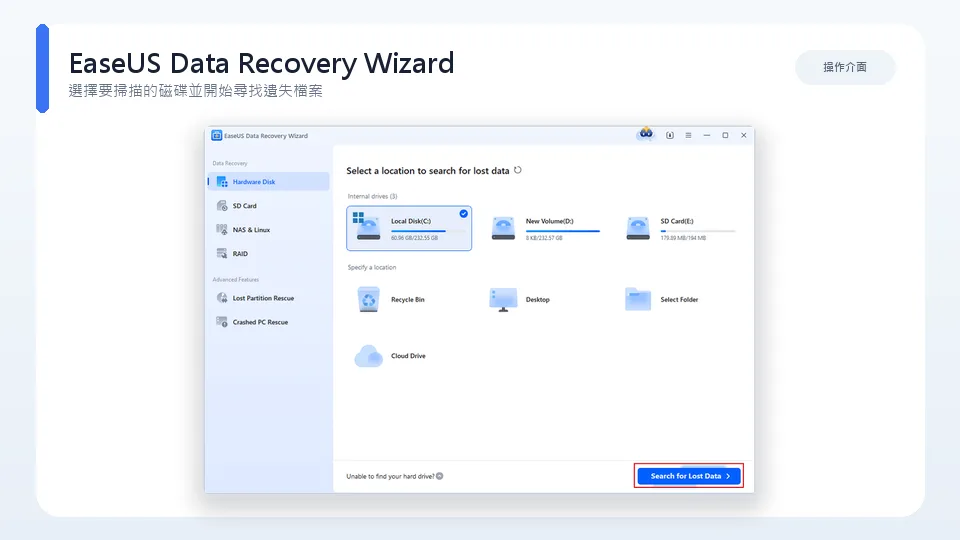The image size is (960, 540).
Task: Open the hamburger menu in title bar
Action: 688,135
